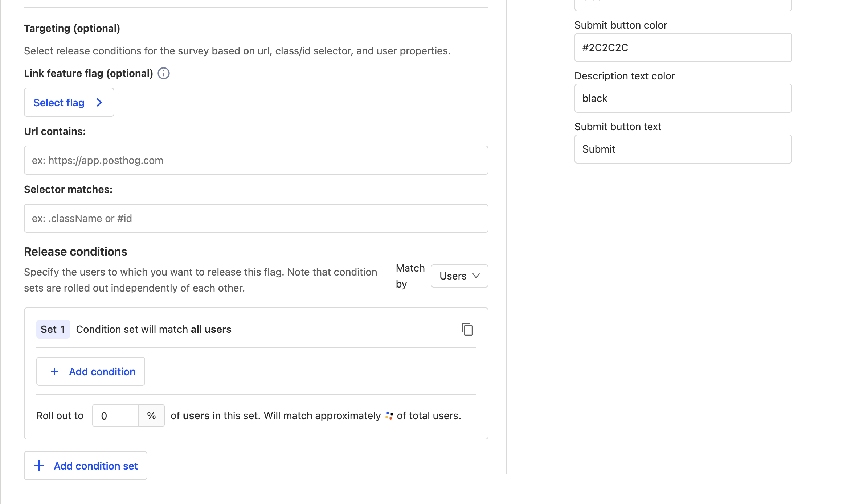The height and width of the screenshot is (504, 855).
Task: Focus the Selector matches input field
Action: pos(256,218)
